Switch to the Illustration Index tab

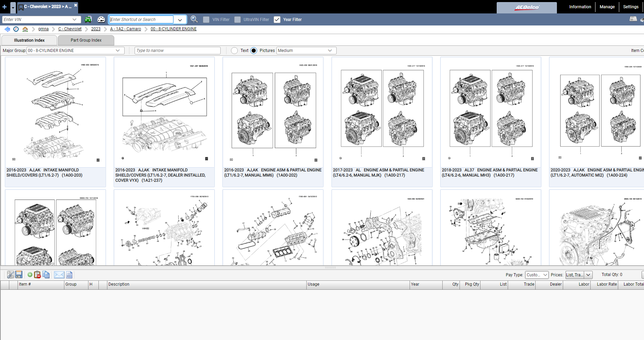tap(29, 40)
